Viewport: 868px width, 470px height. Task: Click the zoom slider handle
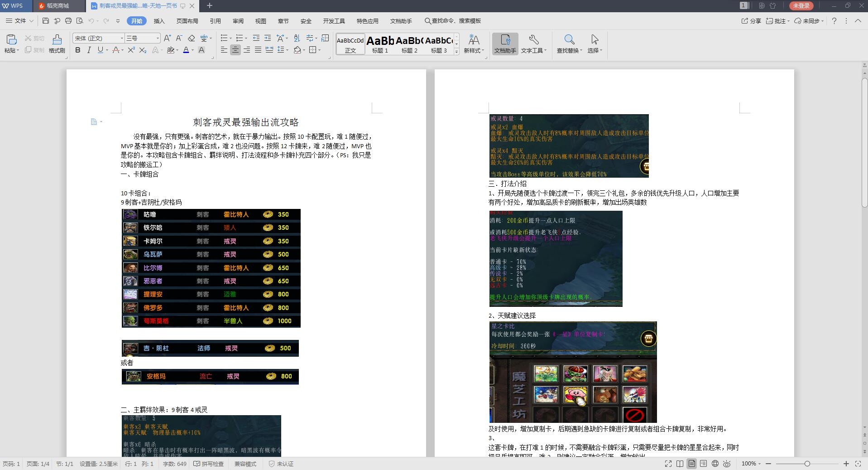click(807, 464)
